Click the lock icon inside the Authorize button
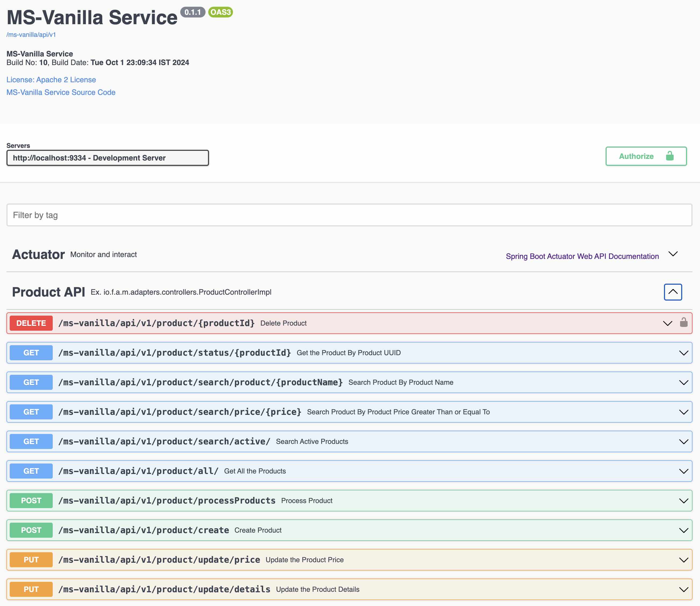This screenshot has height=606, width=700. pos(670,156)
